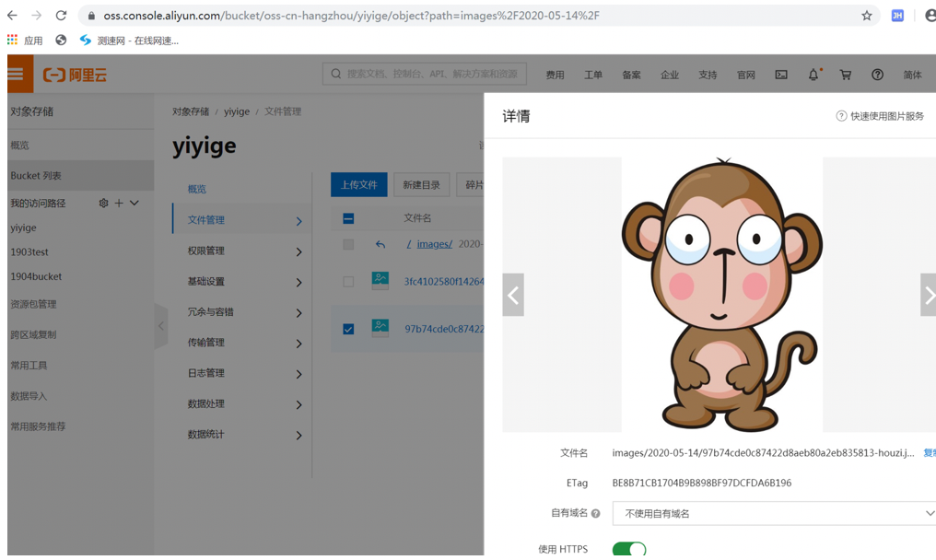Collapse the 我的访问路径 chevron
The image size is (936, 560).
pos(135,203)
